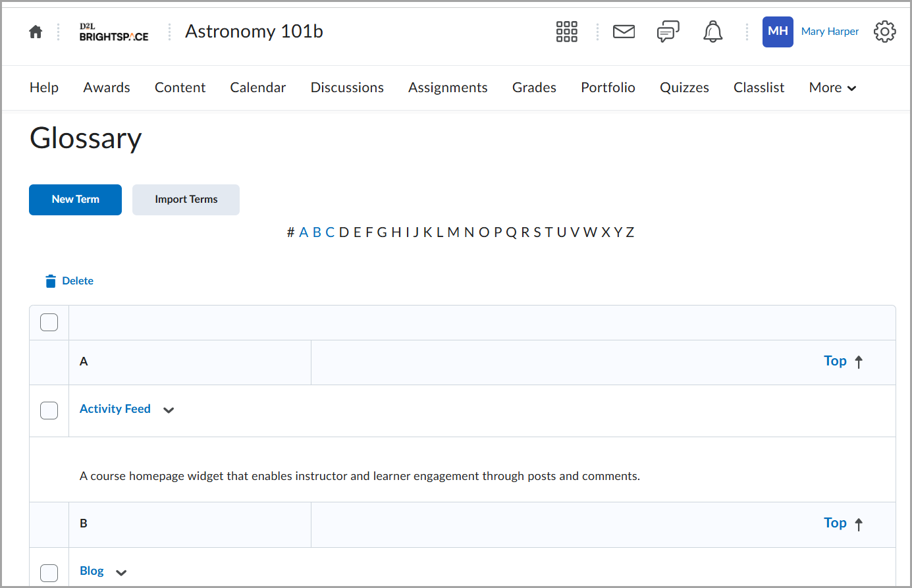Open the More navigation dropdown
The image size is (912, 588).
pyautogui.click(x=832, y=87)
